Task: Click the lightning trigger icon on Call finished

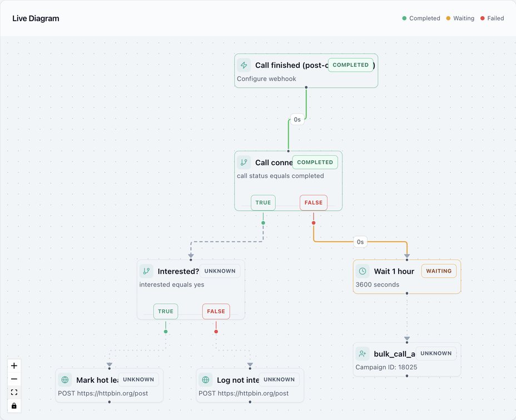Action: pos(244,65)
